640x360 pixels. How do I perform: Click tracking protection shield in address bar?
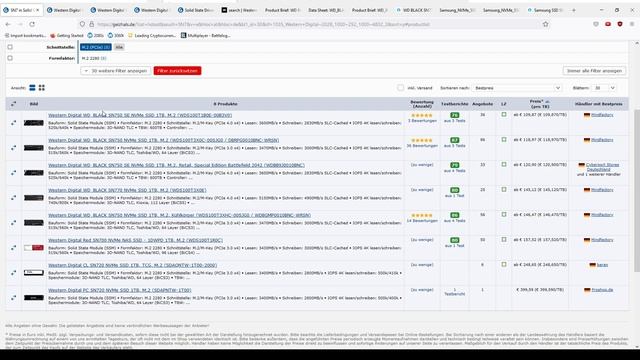tap(82, 24)
